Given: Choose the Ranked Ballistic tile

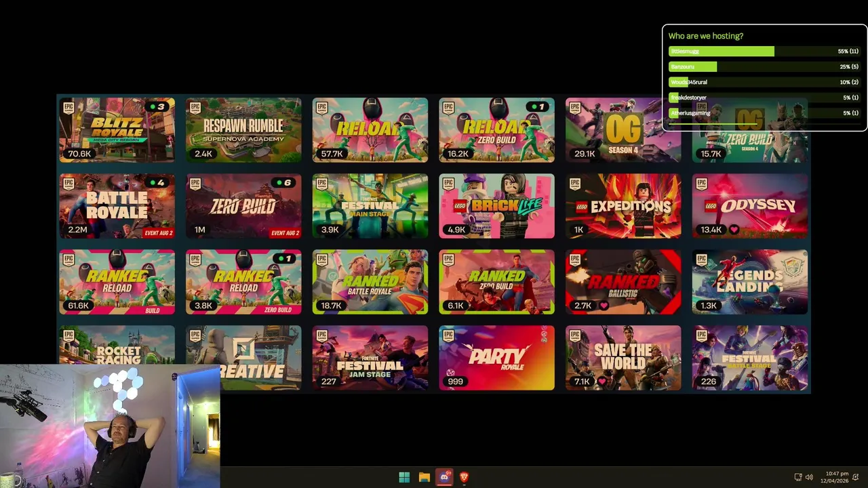Looking at the screenshot, I should (623, 282).
